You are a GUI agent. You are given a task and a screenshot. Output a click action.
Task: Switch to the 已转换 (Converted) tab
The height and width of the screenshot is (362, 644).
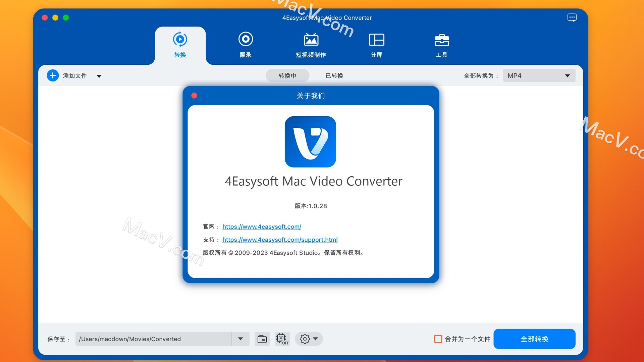tap(334, 75)
